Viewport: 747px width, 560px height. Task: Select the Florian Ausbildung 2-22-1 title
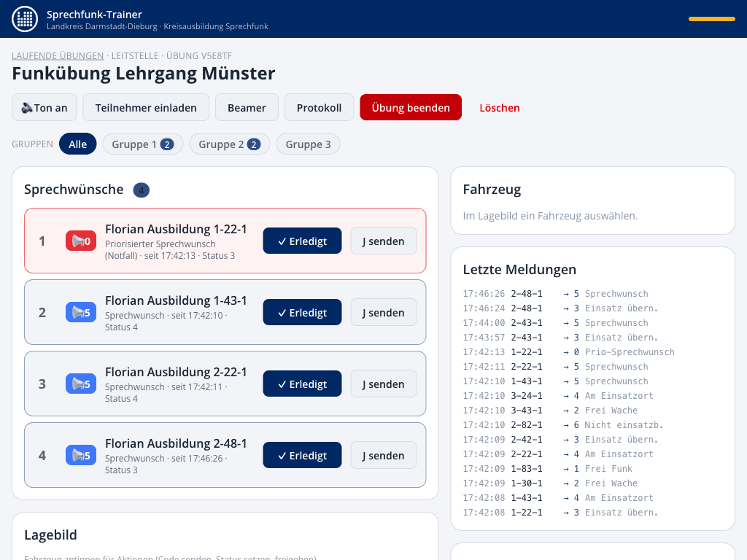(176, 372)
